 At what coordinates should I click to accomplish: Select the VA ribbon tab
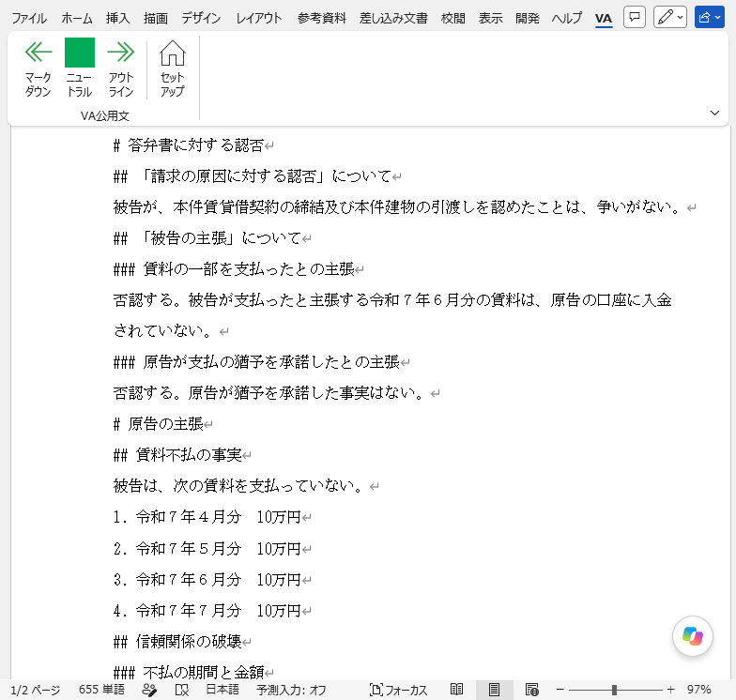coord(603,19)
